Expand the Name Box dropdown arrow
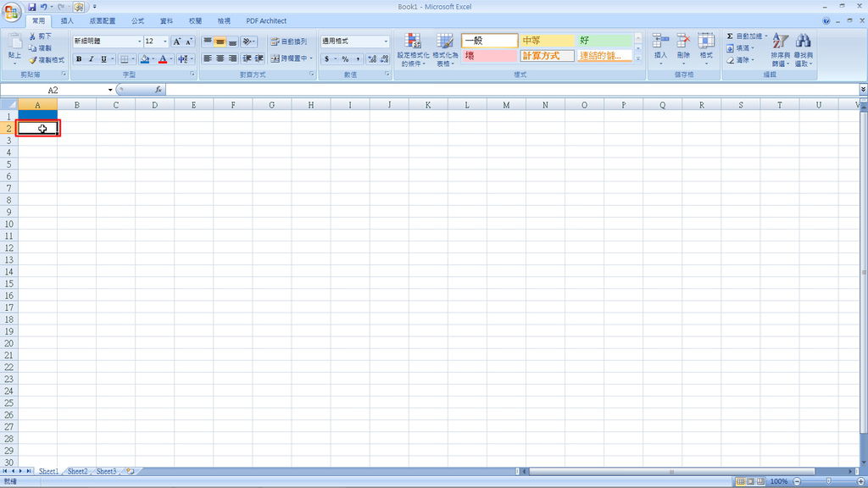The height and width of the screenshot is (488, 868). 110,90
